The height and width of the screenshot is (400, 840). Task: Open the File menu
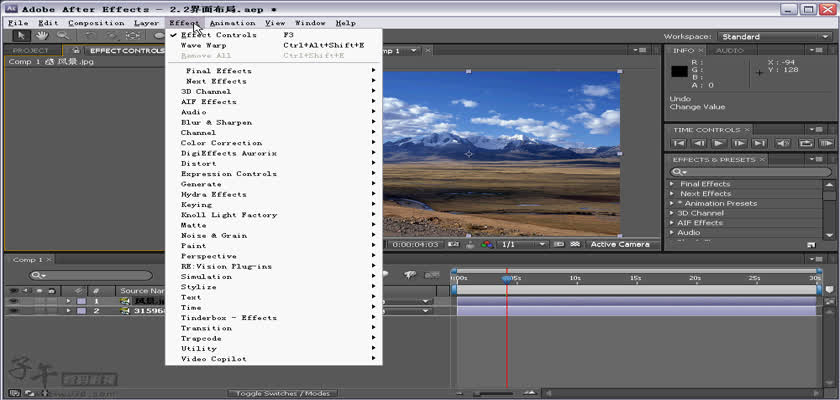coord(18,23)
